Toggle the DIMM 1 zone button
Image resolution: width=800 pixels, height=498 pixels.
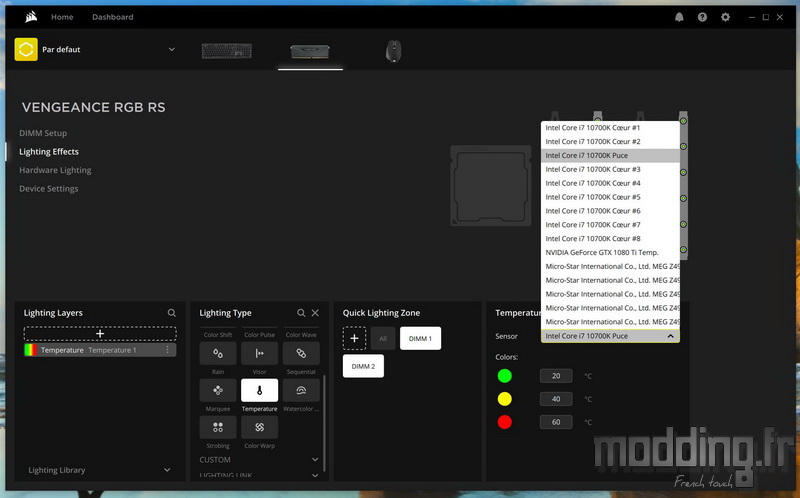point(420,338)
